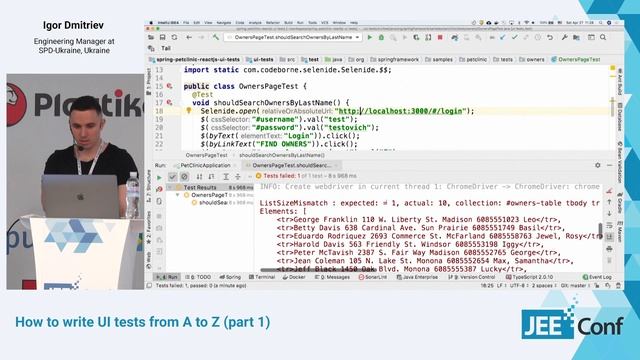Viewport: 640px width, 360px height.
Task: Collapse the OwnersPageT node in test tree
Action: (x=178, y=195)
